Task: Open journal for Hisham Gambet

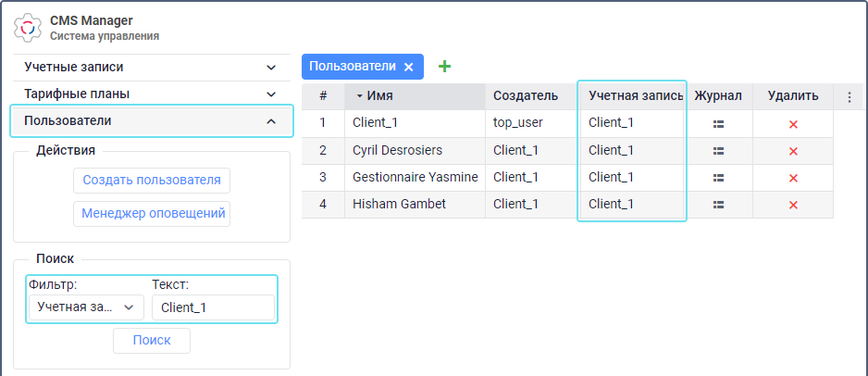Action: click(718, 204)
